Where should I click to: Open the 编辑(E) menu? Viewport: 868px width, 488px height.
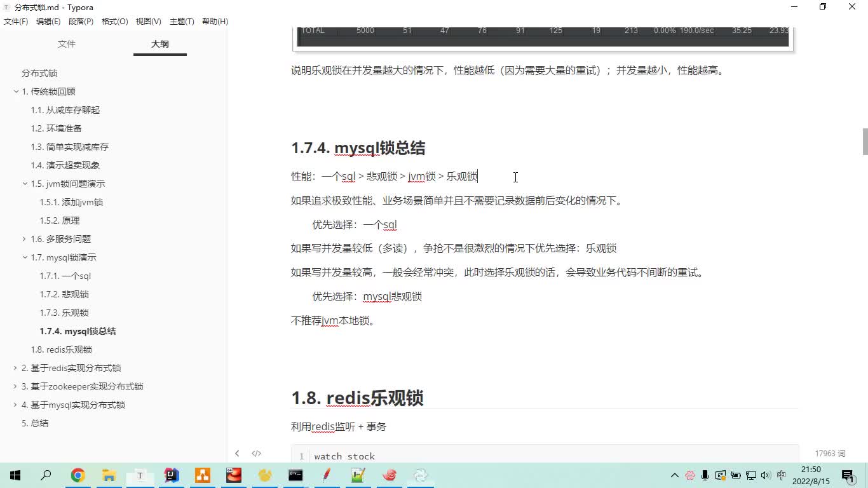click(x=48, y=21)
